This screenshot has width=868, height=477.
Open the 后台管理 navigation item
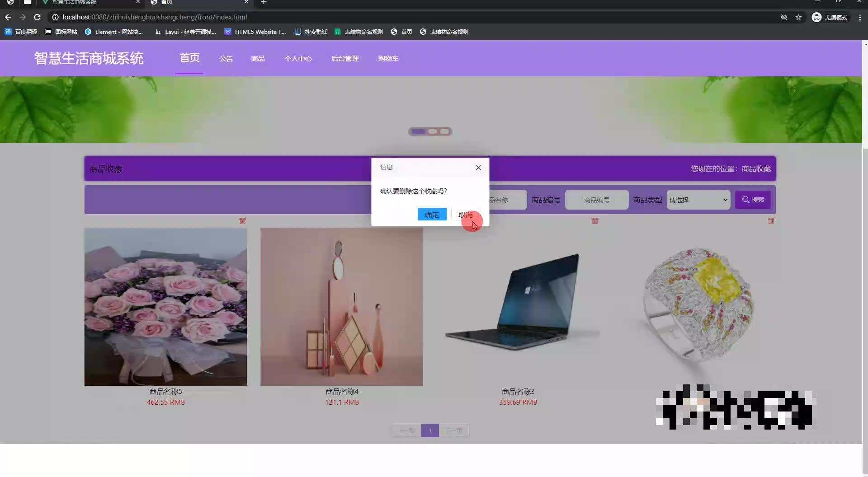coord(345,59)
